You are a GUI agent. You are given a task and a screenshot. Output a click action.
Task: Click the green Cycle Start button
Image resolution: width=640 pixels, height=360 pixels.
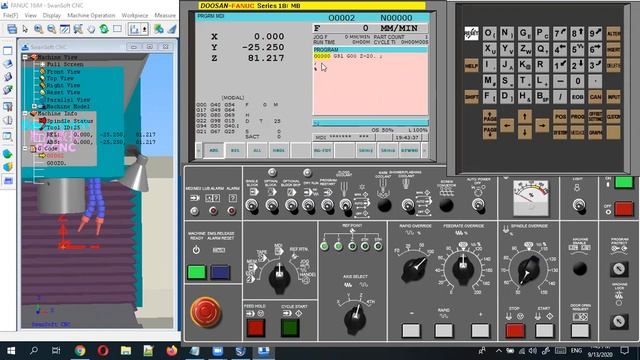tap(290, 328)
